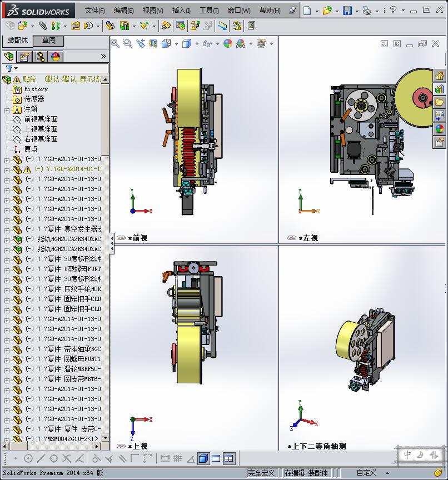448x480 pixels.
Task: Click the Move Component icon
Action: 88,26
